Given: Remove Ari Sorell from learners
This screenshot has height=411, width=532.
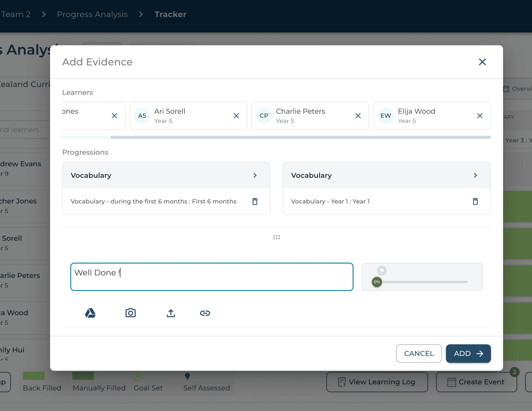Looking at the screenshot, I should (x=236, y=116).
